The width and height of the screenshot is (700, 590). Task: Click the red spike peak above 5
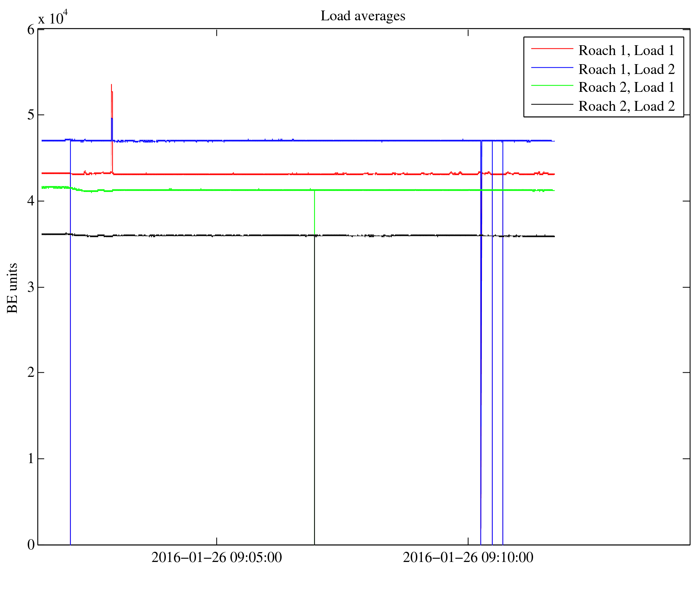(111, 85)
